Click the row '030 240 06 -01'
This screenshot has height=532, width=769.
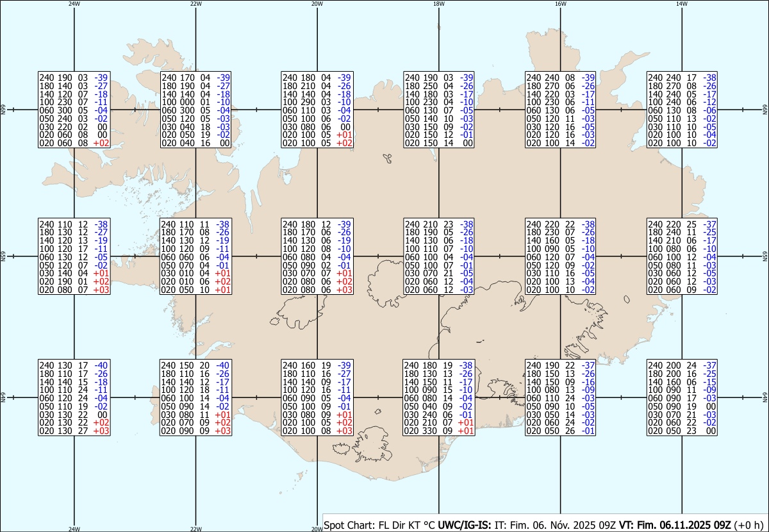pyautogui.click(x=439, y=414)
